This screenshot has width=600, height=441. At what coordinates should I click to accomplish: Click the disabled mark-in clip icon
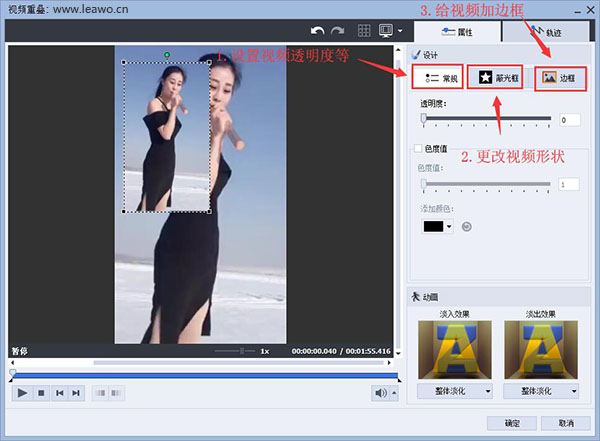tap(100, 393)
